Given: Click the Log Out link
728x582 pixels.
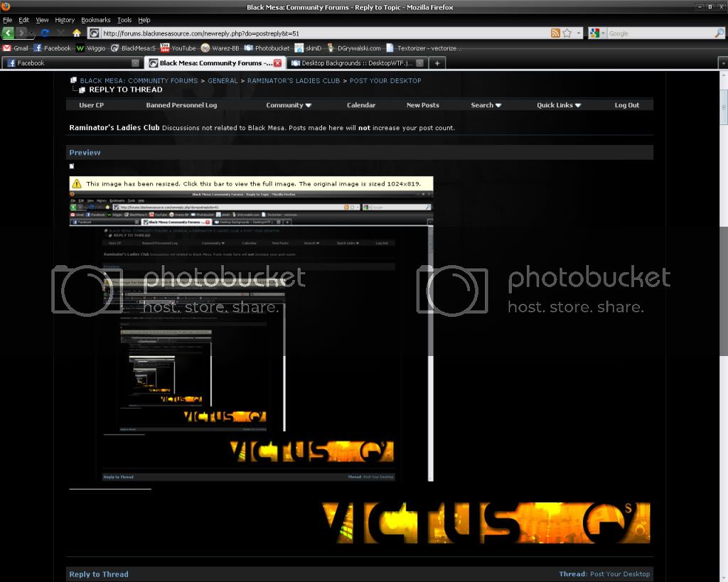Looking at the screenshot, I should [x=626, y=105].
